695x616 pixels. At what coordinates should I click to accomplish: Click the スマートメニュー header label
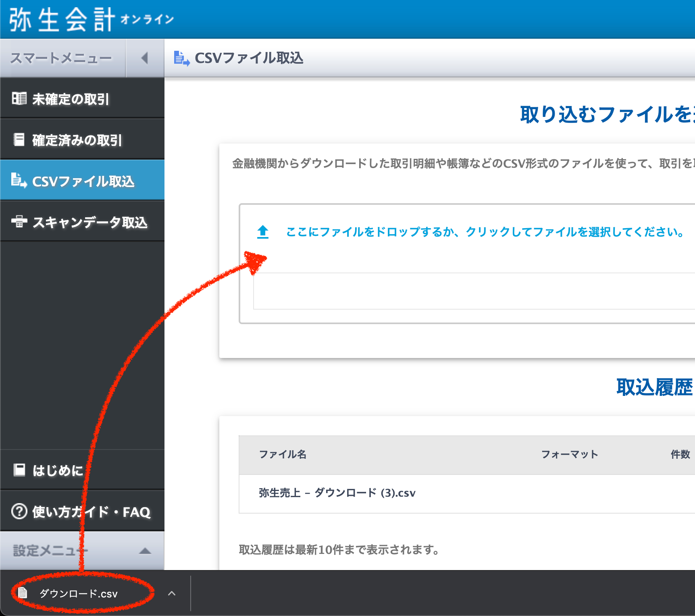tap(61, 58)
